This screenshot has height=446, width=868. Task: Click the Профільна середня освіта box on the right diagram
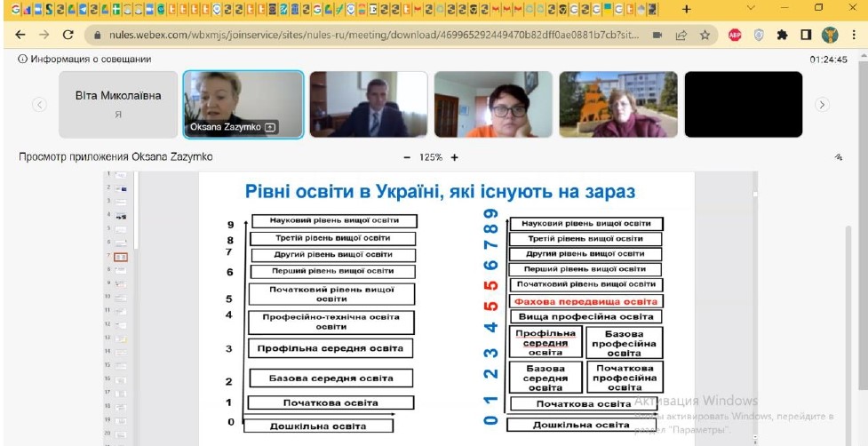click(545, 343)
